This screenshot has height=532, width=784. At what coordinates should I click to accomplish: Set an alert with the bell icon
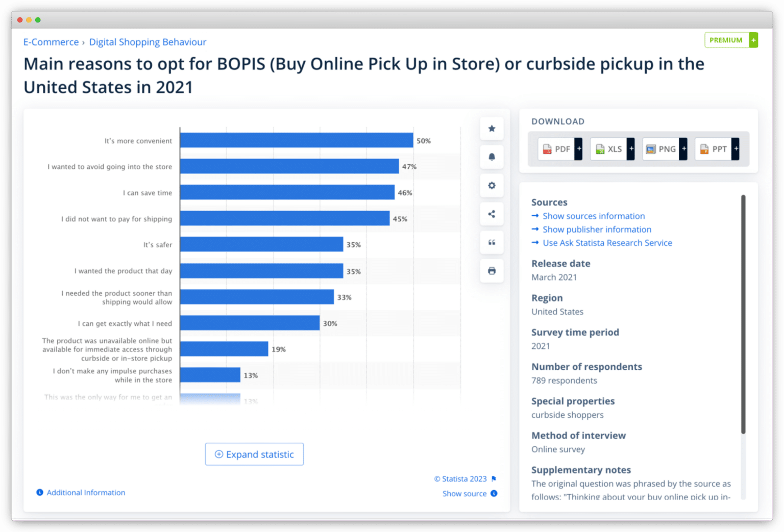(x=492, y=157)
